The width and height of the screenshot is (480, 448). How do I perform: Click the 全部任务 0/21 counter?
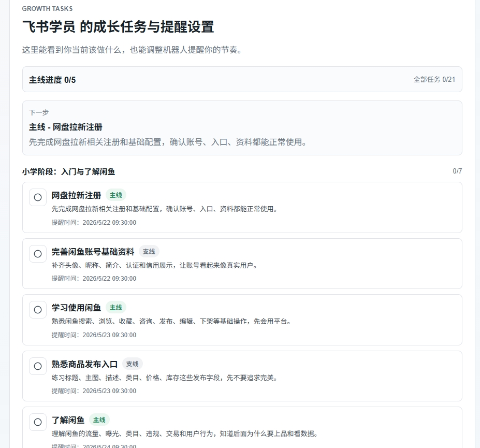point(434,80)
